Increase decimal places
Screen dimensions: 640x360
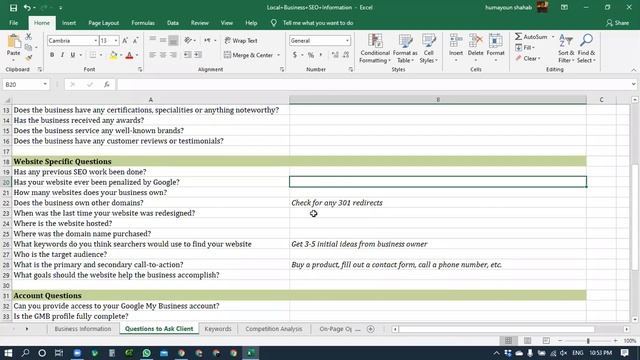pyautogui.click(x=335, y=55)
